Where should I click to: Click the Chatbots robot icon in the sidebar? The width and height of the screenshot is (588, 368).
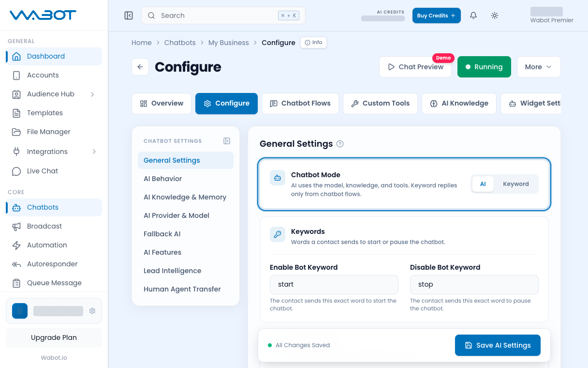tap(16, 207)
